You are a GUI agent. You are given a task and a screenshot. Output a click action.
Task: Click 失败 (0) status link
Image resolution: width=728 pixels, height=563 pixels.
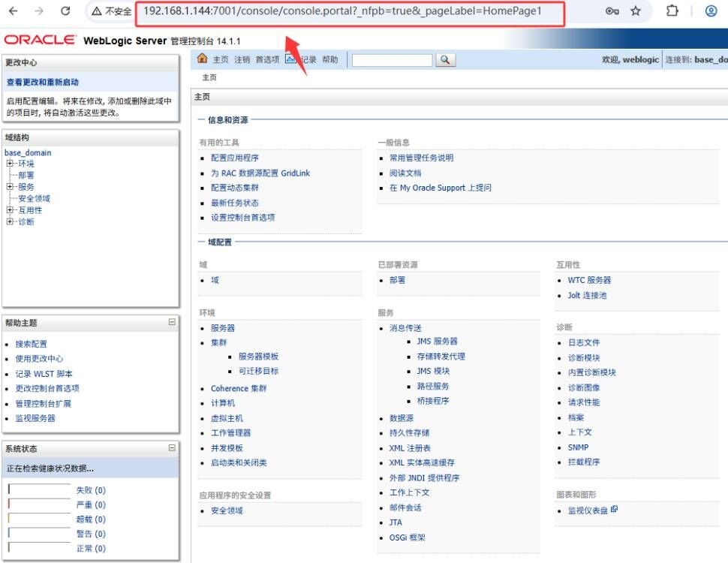tap(91, 490)
